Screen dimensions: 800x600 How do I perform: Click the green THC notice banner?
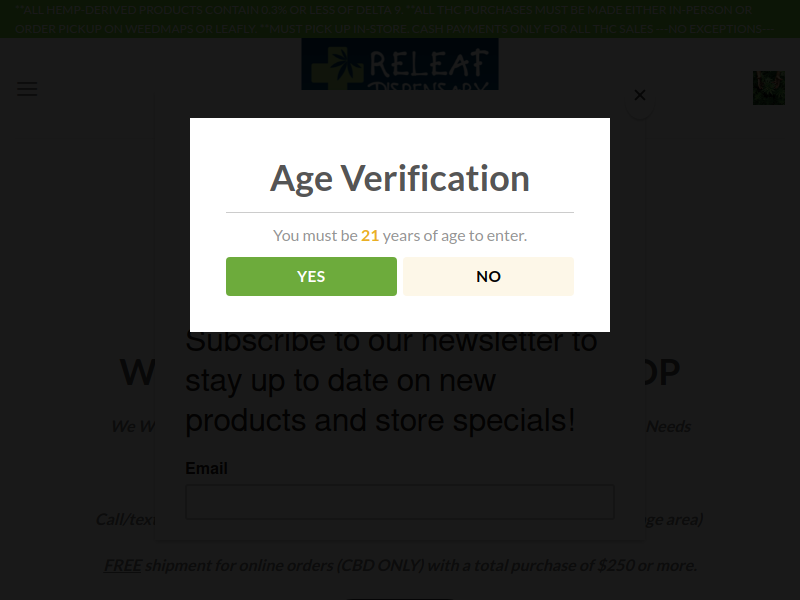coord(400,19)
